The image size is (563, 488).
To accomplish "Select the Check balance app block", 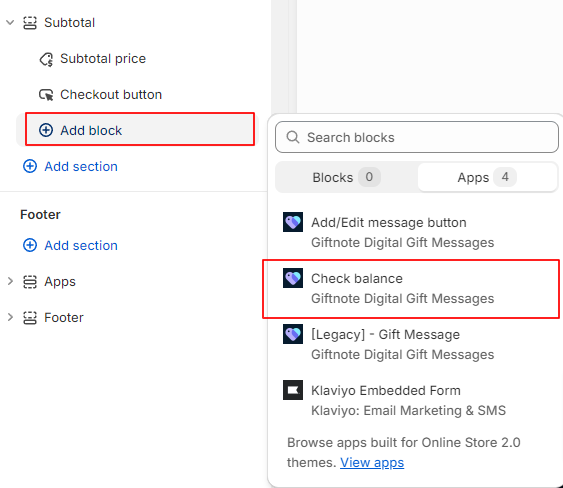I will [x=411, y=288].
